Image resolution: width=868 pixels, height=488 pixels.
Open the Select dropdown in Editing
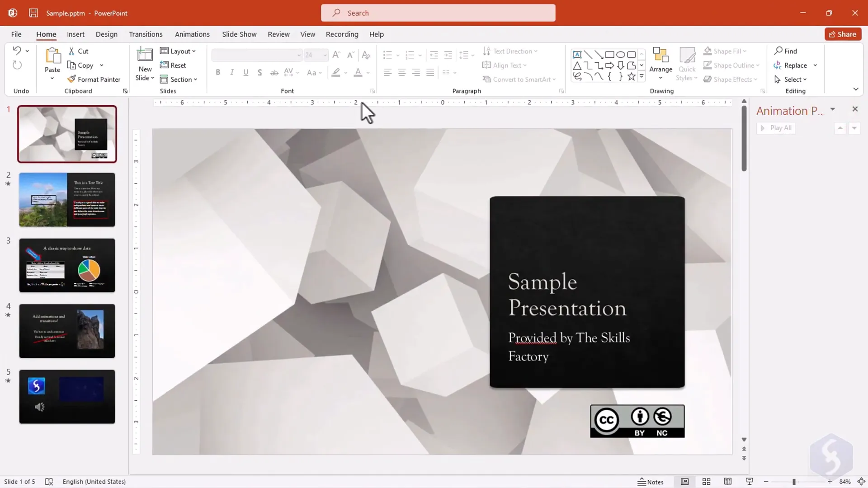pos(790,79)
